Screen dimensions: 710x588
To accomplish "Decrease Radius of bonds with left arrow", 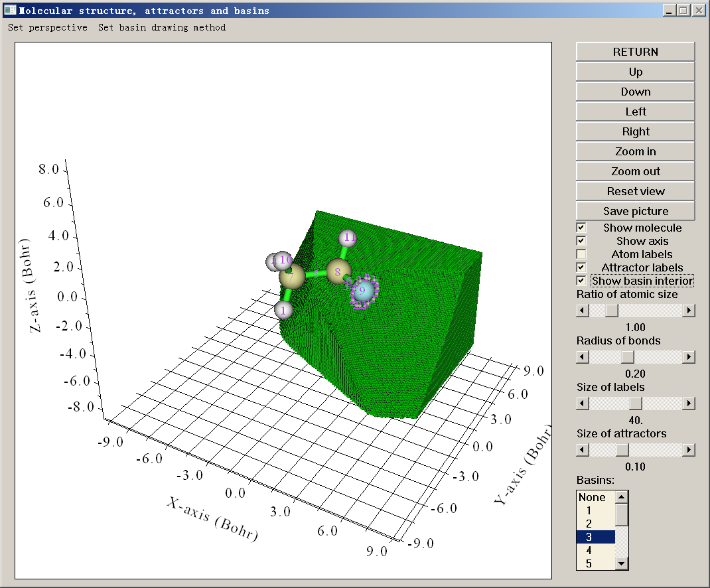I will click(x=583, y=357).
